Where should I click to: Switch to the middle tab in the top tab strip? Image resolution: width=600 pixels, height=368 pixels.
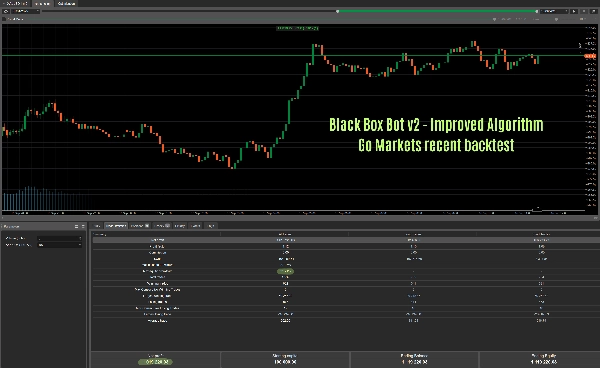click(x=42, y=3)
